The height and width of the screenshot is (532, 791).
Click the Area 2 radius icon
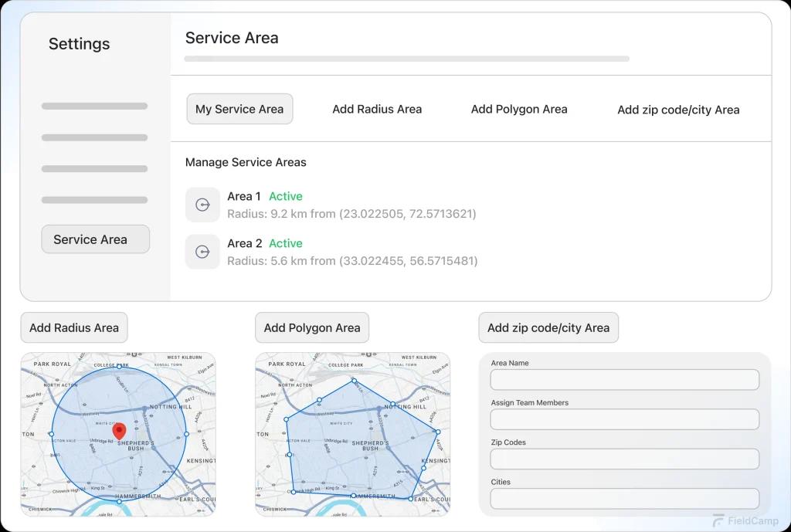click(202, 252)
